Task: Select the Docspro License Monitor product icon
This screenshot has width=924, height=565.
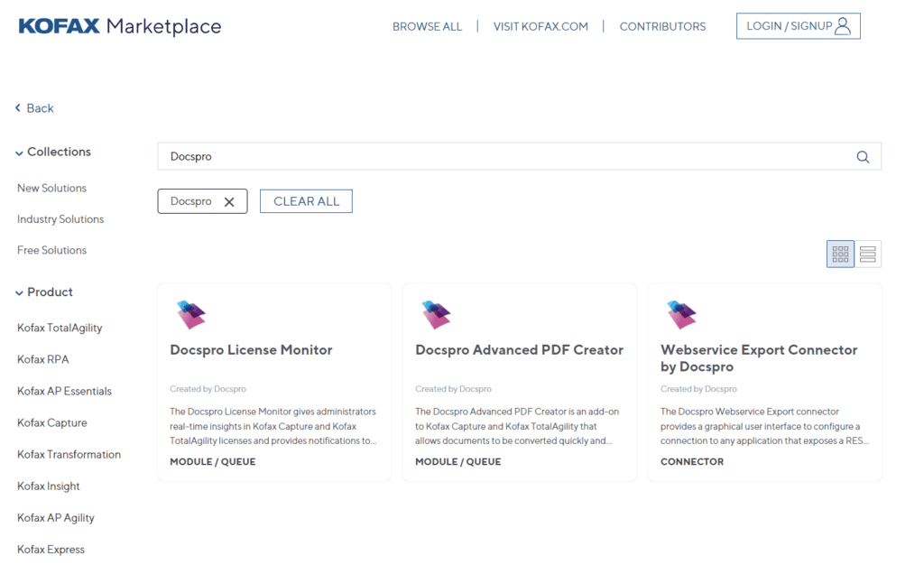Action: coord(189,314)
